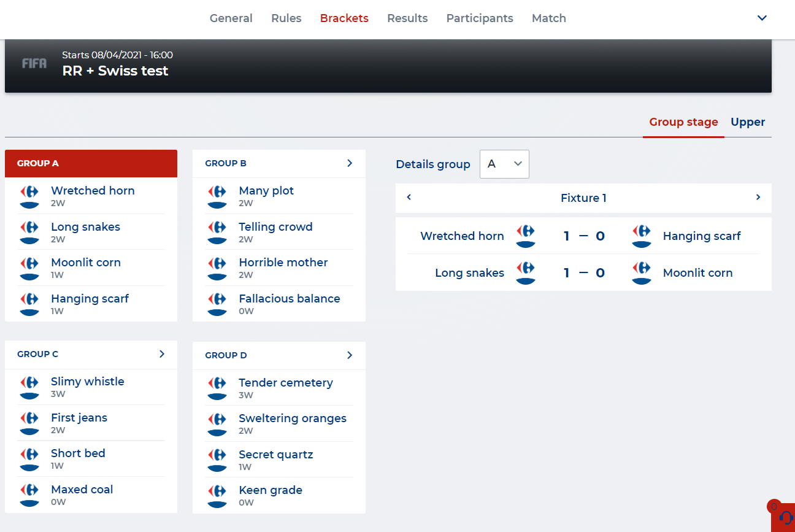Click the team logo beside Wretched horn in Group A

[29, 196]
